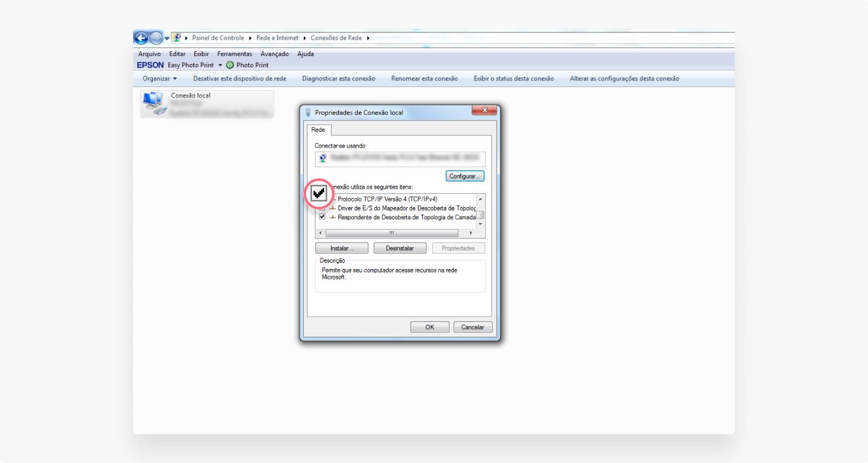The width and height of the screenshot is (868, 463).
Task: Click the Configurar... button
Action: pos(465,176)
